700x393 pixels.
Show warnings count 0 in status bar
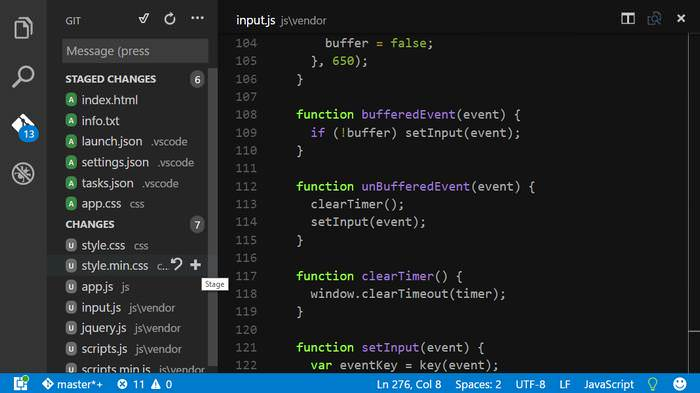coord(162,384)
